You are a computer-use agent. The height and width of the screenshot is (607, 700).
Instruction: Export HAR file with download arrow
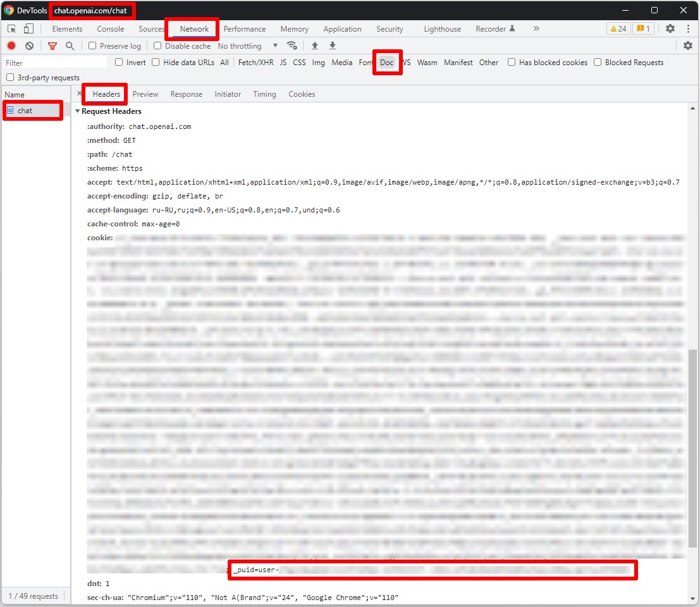tap(333, 46)
